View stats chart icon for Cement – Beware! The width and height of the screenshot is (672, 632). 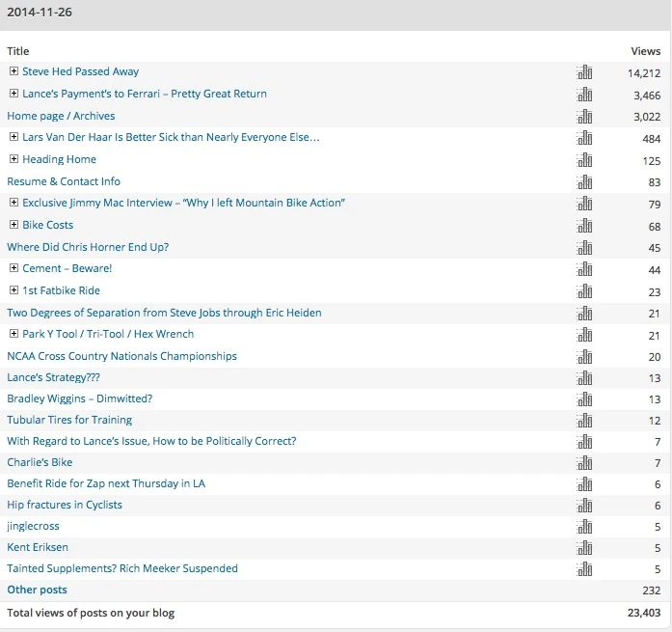[x=584, y=269]
